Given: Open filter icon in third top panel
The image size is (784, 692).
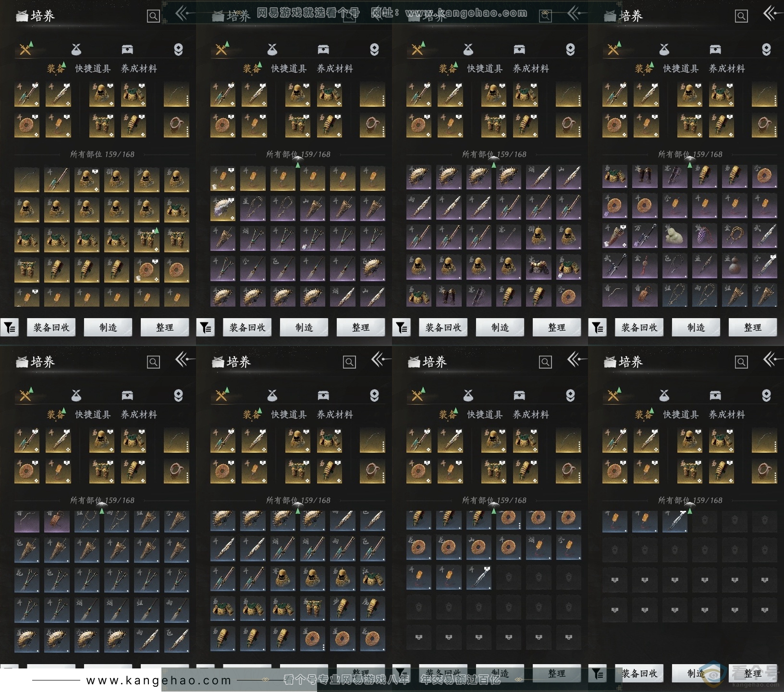Looking at the screenshot, I should 402,328.
